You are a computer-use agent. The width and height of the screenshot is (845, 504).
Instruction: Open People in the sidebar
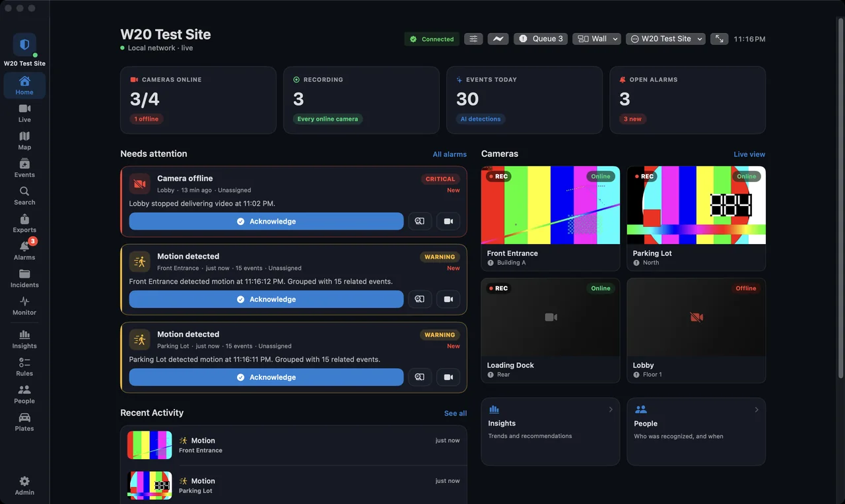coord(24,394)
